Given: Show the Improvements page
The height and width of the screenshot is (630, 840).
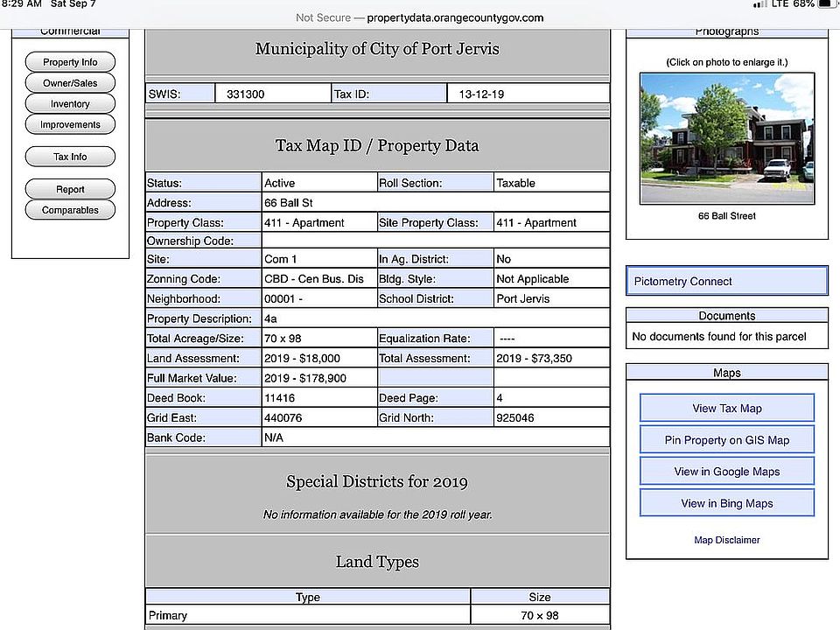Looking at the screenshot, I should pyautogui.click(x=70, y=124).
